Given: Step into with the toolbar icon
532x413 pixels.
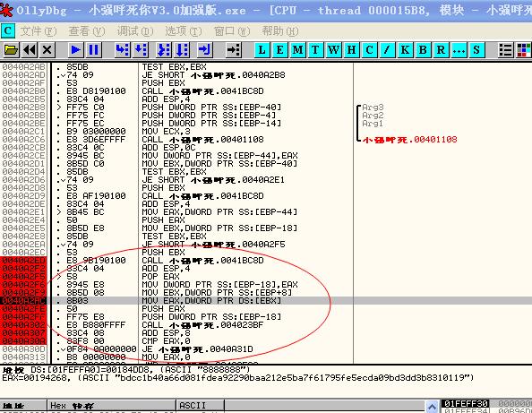Looking at the screenshot, I should click(122, 50).
